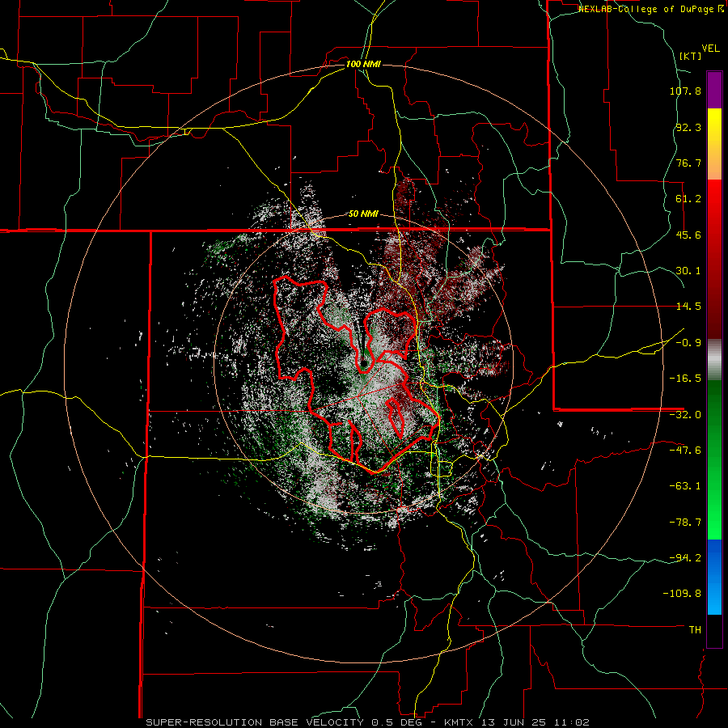Click the 50 NMI range ring label
The width and height of the screenshot is (728, 728).
tap(363, 214)
